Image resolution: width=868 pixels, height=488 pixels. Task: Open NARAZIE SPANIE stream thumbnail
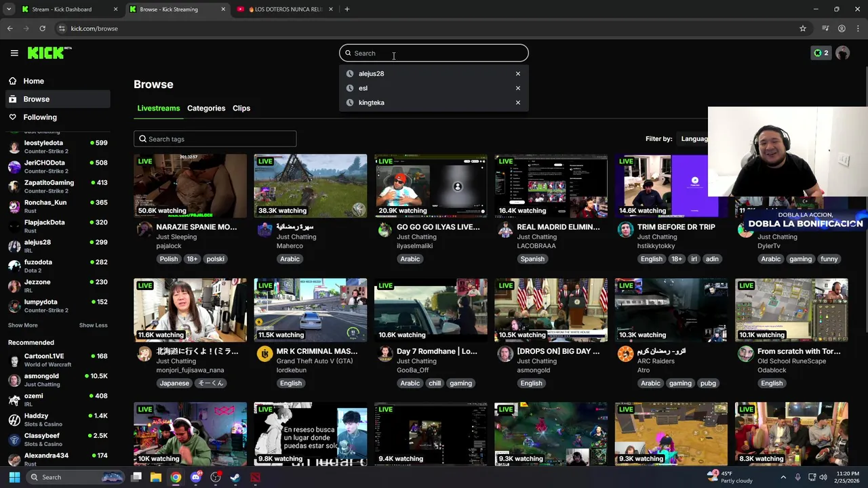pyautogui.click(x=190, y=186)
